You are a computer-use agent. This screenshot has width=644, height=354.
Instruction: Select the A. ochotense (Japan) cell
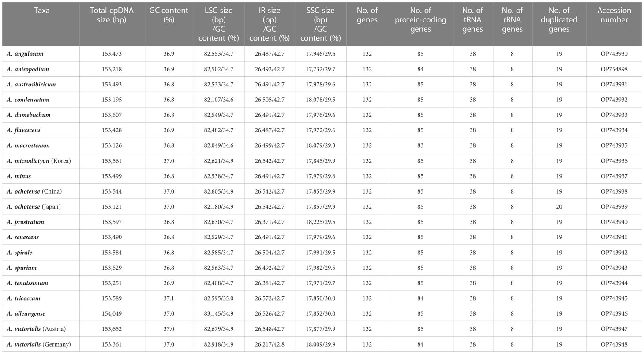click(x=34, y=206)
